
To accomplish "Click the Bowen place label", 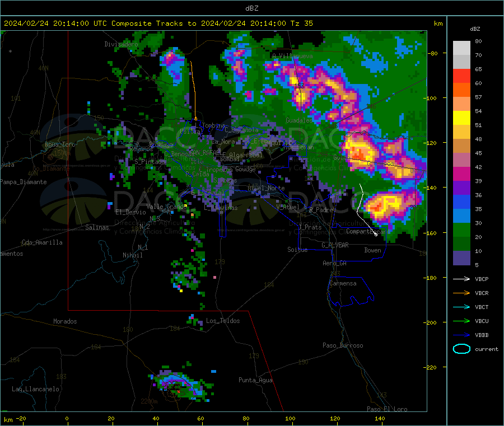I will coord(372,251).
